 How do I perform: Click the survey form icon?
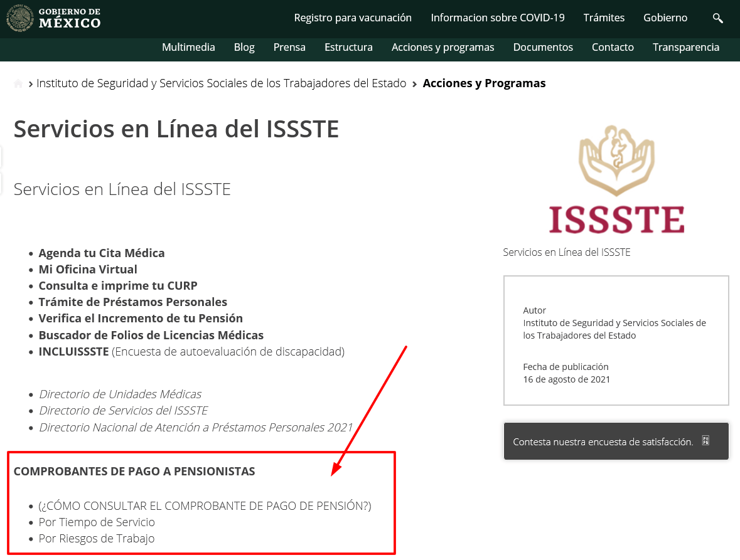pyautogui.click(x=705, y=441)
